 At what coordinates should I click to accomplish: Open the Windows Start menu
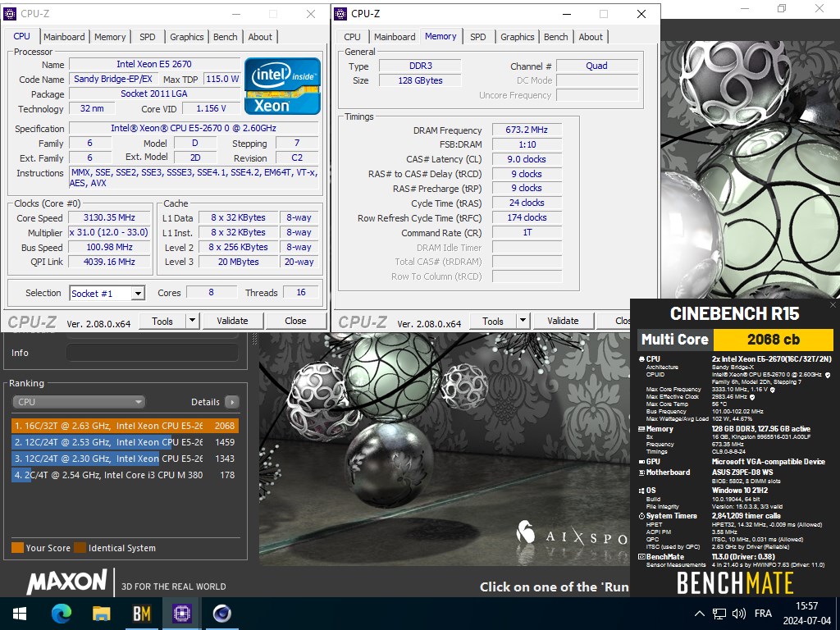tap(19, 614)
